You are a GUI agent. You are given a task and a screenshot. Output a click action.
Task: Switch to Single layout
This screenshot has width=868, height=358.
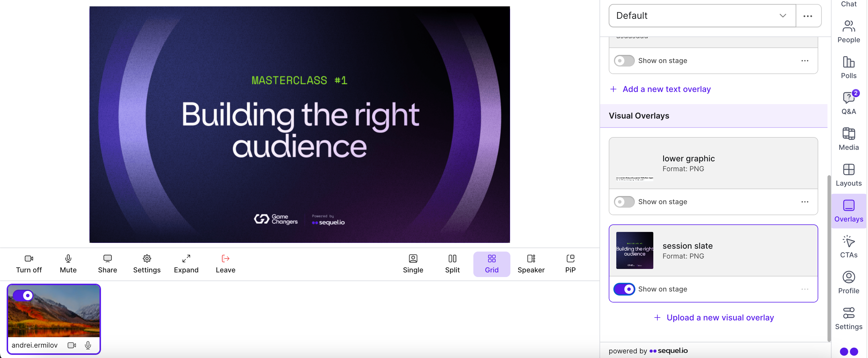(x=413, y=264)
